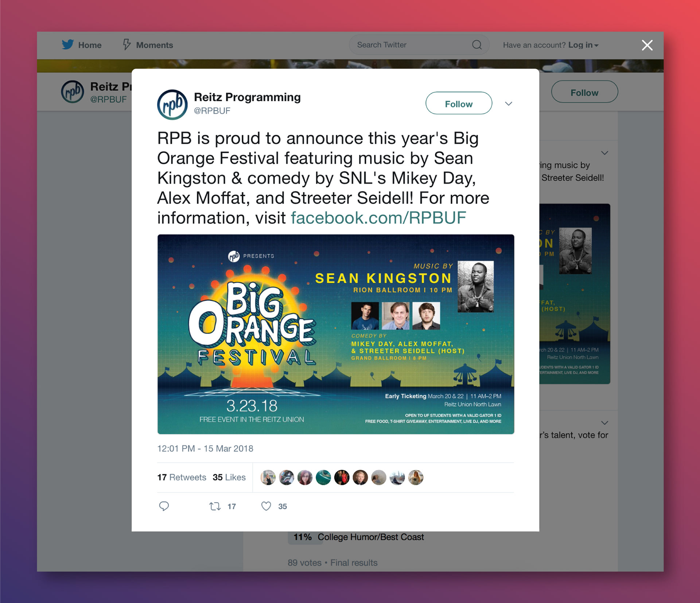
Task: View the 35 Likes list
Action: [229, 477]
